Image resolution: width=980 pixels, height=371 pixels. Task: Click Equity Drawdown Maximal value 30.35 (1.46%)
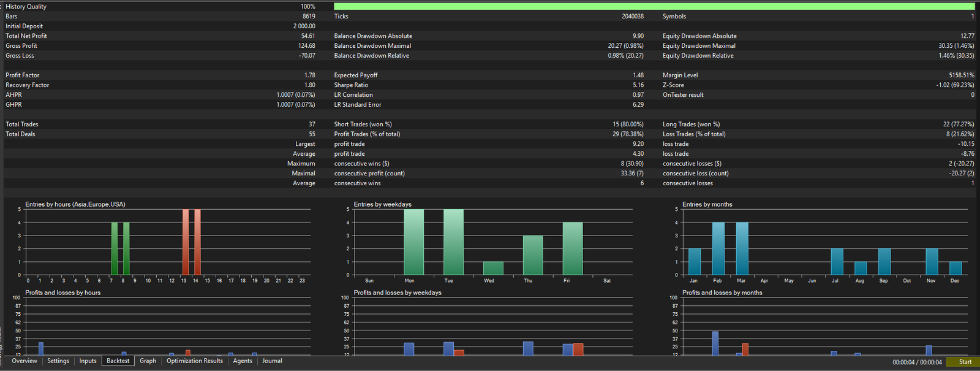pyautogui.click(x=956, y=46)
